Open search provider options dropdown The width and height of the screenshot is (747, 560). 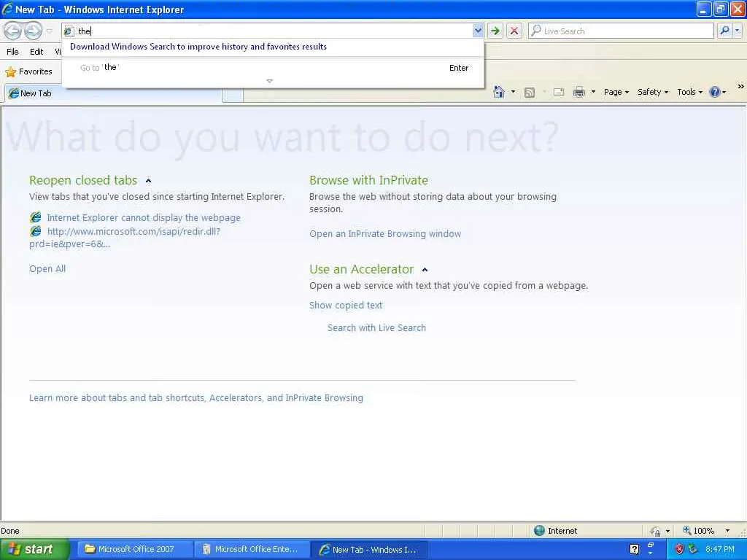[x=737, y=31]
